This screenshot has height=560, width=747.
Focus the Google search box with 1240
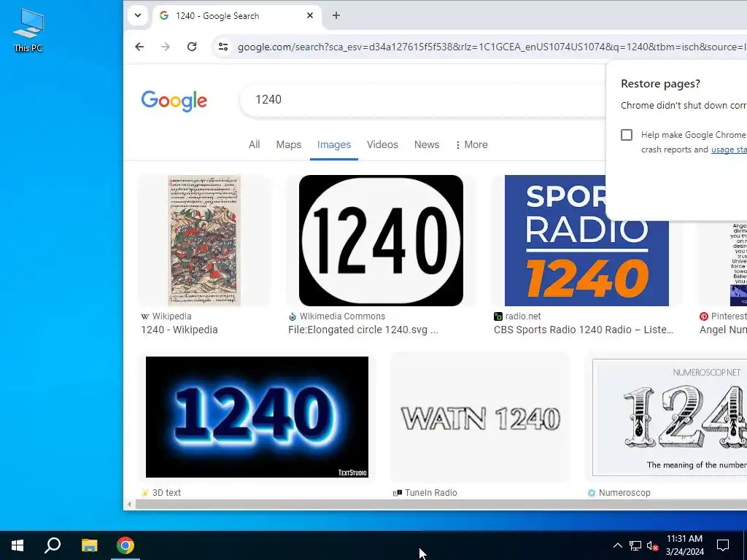click(x=423, y=99)
